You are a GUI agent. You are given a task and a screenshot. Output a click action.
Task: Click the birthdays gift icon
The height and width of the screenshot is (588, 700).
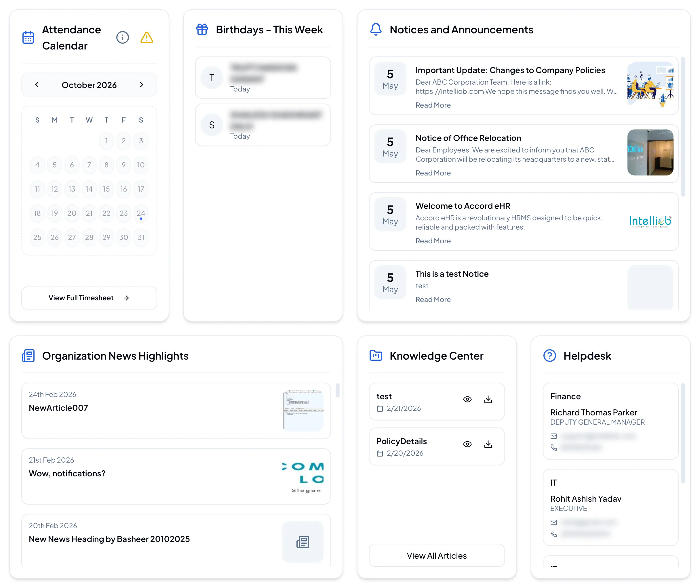[202, 29]
